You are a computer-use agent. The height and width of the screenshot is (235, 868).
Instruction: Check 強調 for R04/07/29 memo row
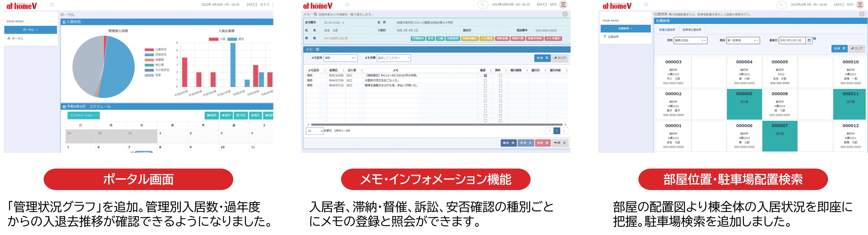coord(485,81)
